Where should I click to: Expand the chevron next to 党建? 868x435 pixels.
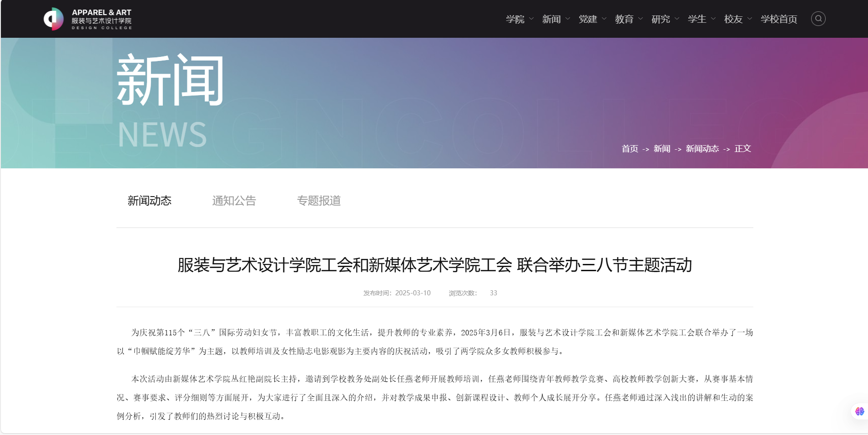(x=604, y=19)
